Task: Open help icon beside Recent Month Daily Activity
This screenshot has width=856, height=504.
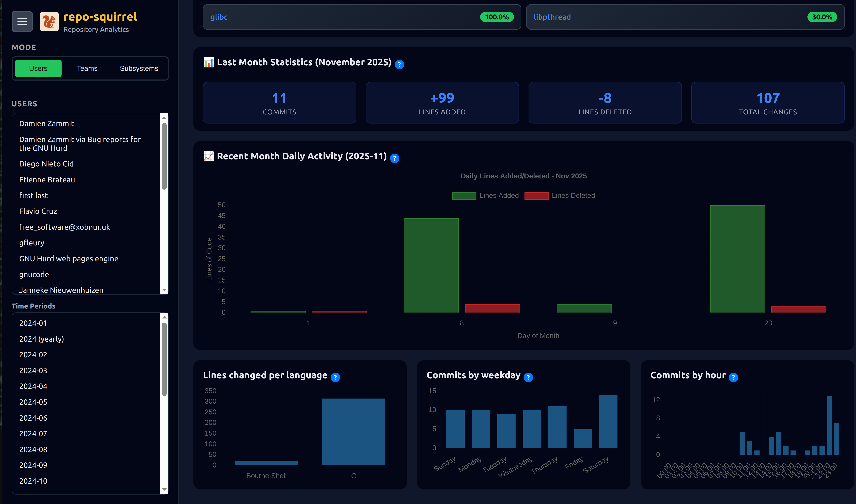Action: pos(394,158)
